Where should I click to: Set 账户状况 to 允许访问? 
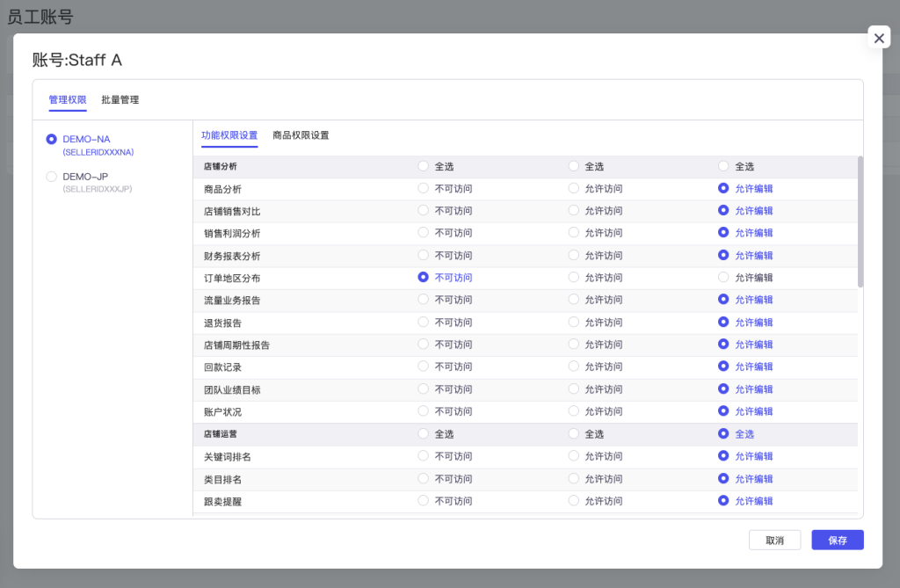tap(573, 411)
